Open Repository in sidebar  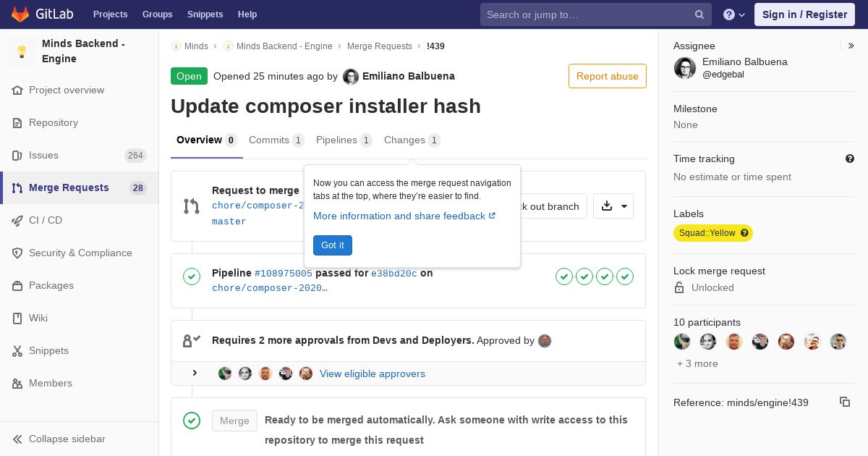pyautogui.click(x=80, y=123)
